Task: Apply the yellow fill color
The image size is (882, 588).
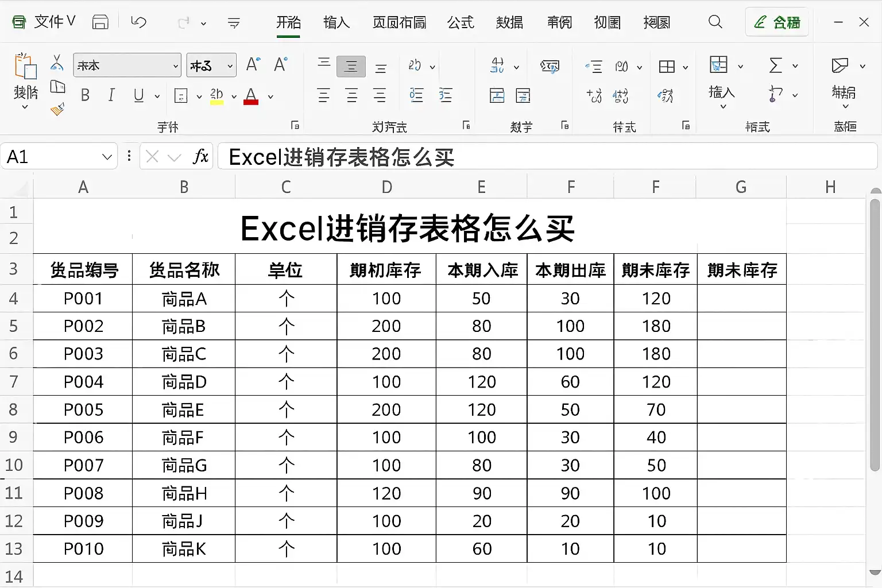Action: (216, 96)
